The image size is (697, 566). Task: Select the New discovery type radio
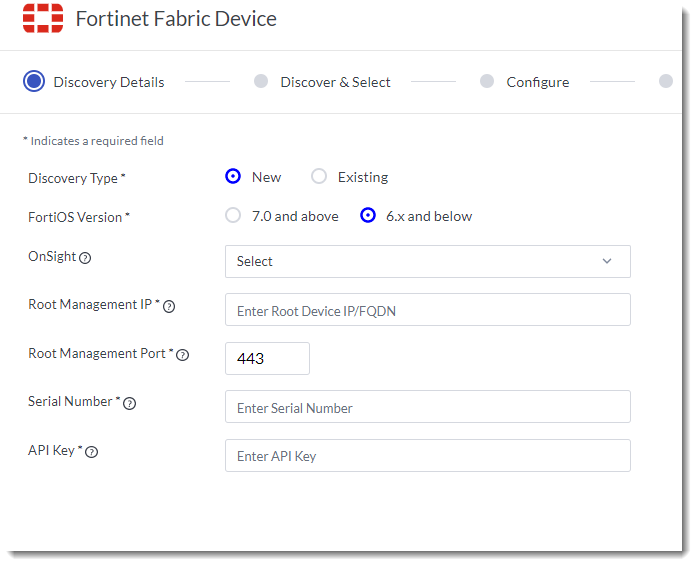click(x=233, y=177)
